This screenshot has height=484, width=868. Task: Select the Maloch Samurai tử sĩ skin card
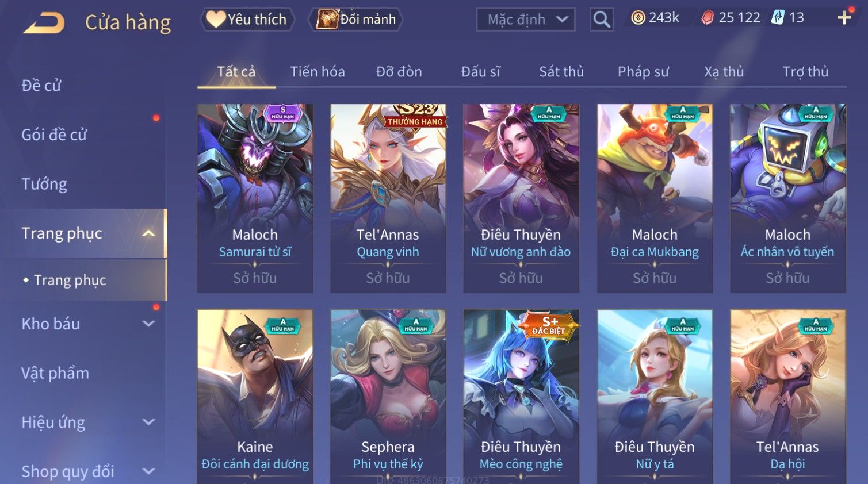click(255, 198)
